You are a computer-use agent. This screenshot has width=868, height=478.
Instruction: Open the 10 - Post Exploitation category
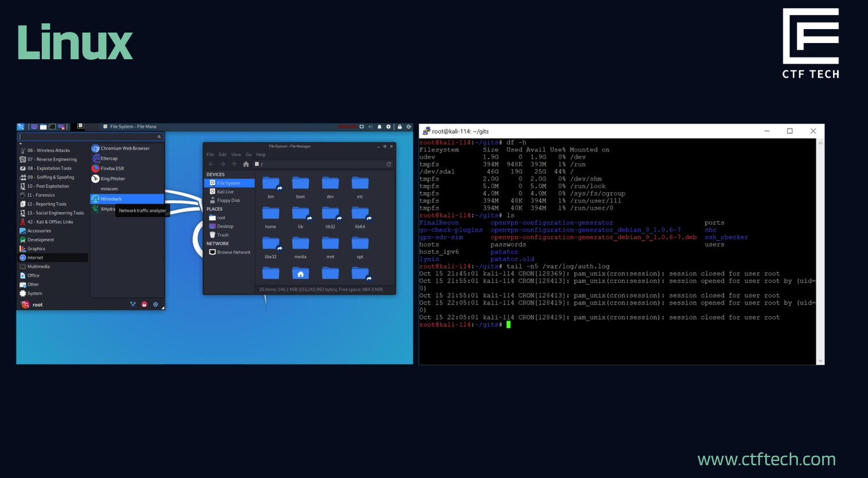[x=44, y=186]
